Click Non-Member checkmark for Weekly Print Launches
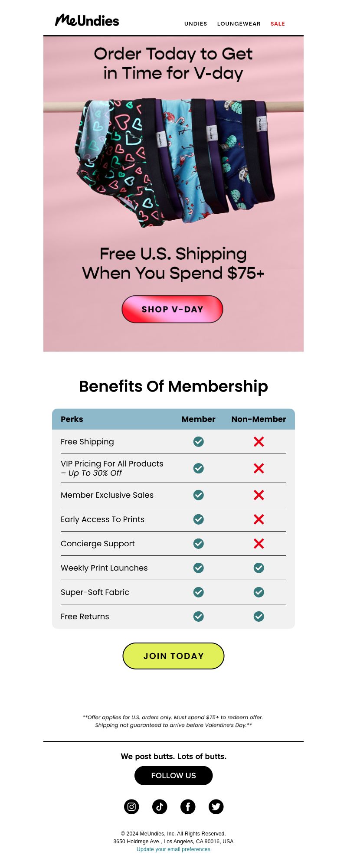This screenshot has width=347, height=868. tap(259, 568)
